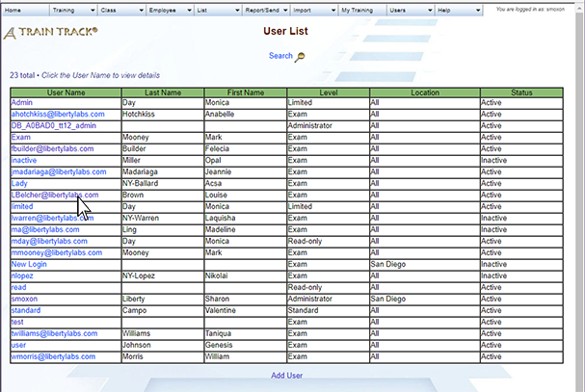Expand the Help dropdown arrow
The width and height of the screenshot is (585, 392).
(478, 11)
